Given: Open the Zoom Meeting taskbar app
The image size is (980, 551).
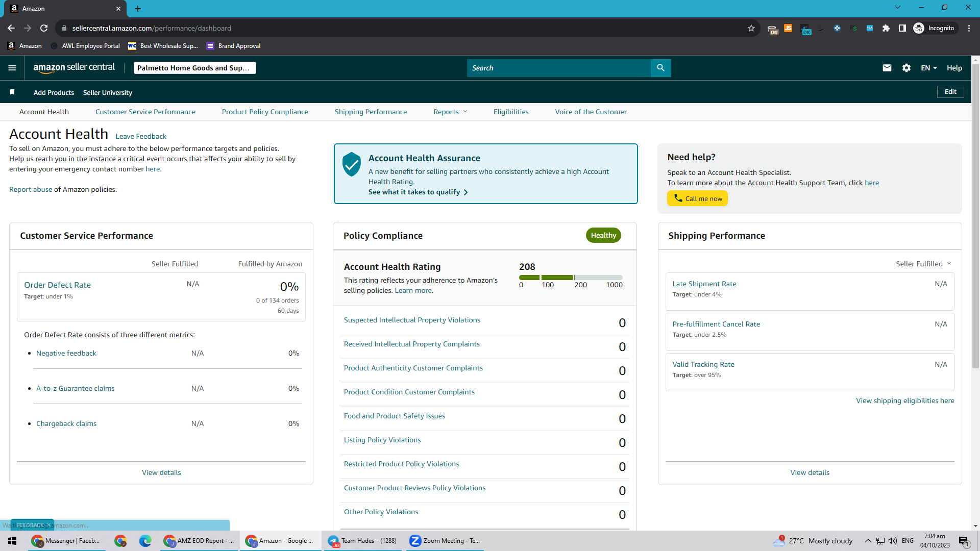Looking at the screenshot, I should pos(445,541).
